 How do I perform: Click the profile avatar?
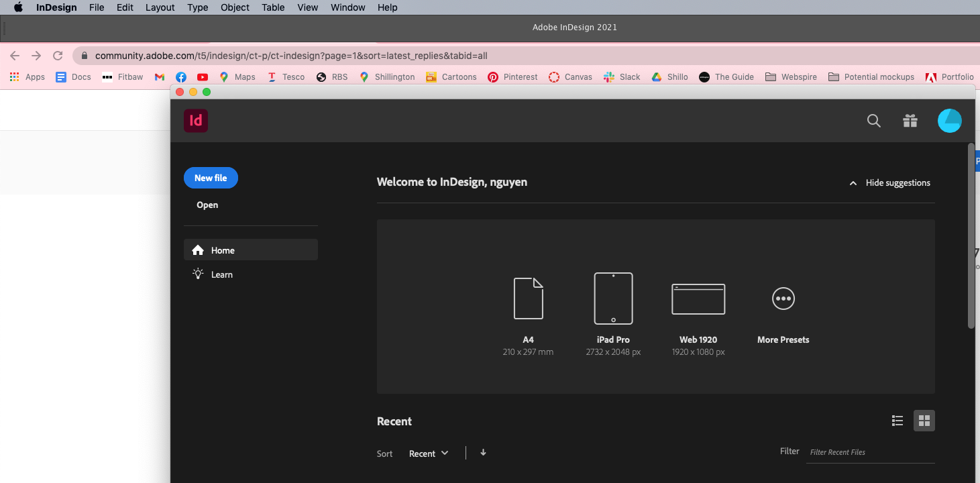pyautogui.click(x=949, y=121)
